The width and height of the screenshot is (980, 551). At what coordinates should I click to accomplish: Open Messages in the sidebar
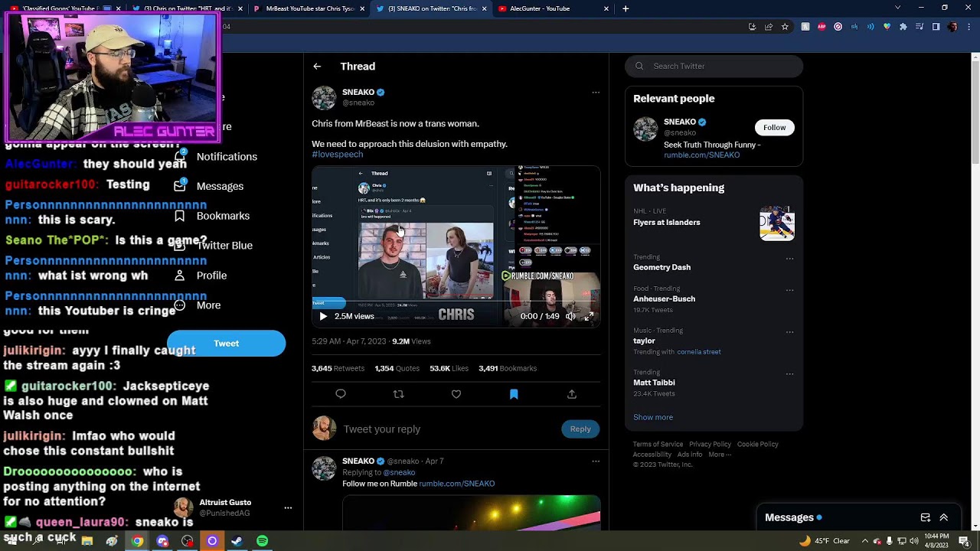pos(208,187)
